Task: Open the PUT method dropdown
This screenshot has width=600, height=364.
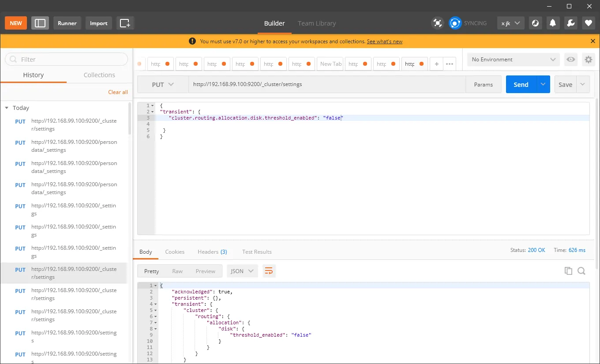Action: pyautogui.click(x=163, y=84)
